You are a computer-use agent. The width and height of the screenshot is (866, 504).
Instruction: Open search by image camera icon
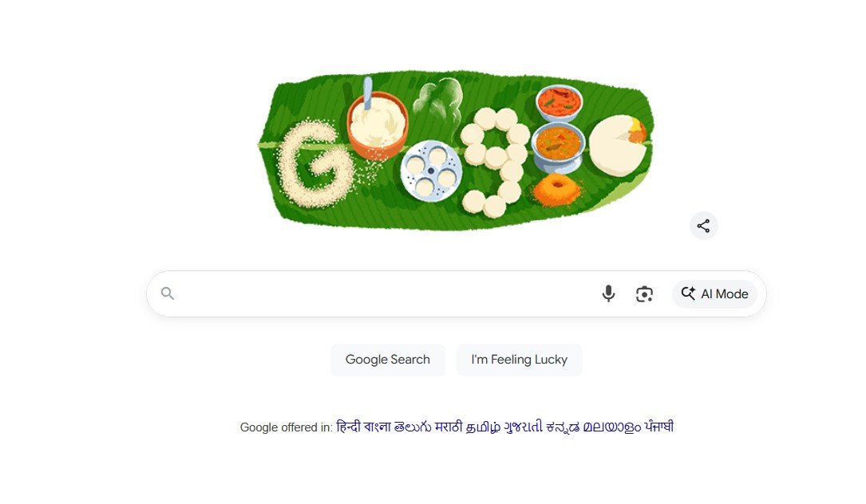(x=644, y=294)
